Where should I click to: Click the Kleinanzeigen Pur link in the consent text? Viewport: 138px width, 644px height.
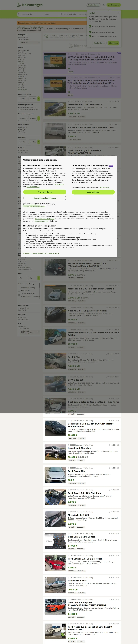41,221
